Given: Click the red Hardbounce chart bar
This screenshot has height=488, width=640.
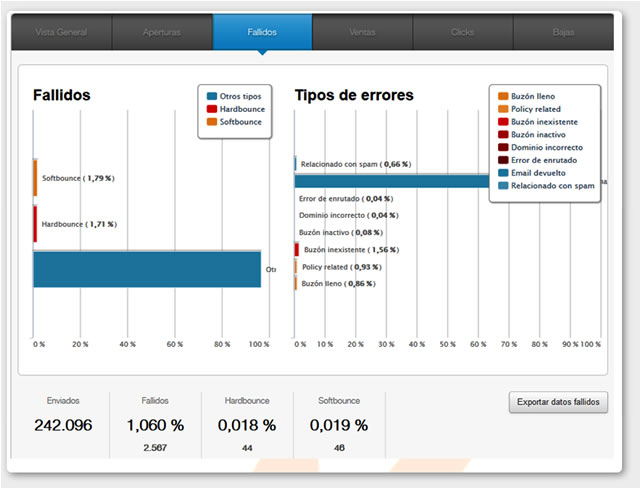Looking at the screenshot, I should 35,224.
